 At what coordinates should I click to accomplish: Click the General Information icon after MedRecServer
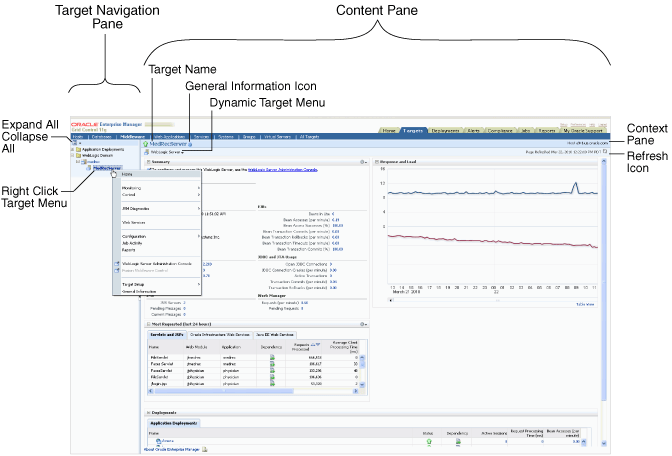pos(190,145)
